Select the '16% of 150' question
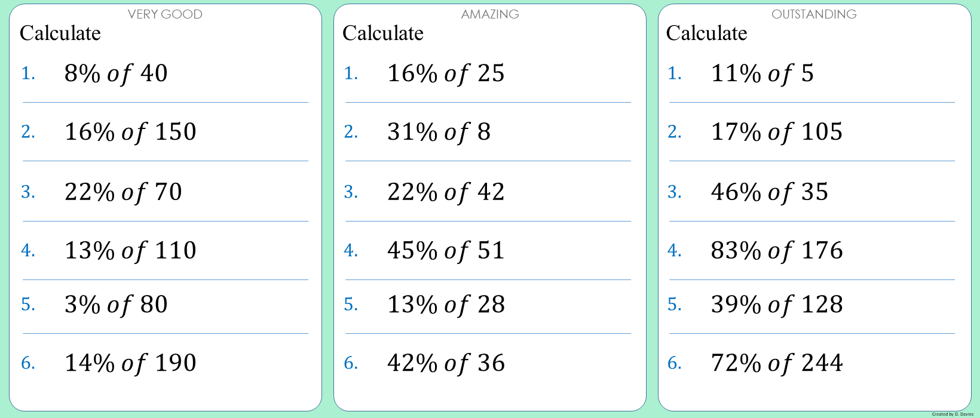 pos(130,132)
